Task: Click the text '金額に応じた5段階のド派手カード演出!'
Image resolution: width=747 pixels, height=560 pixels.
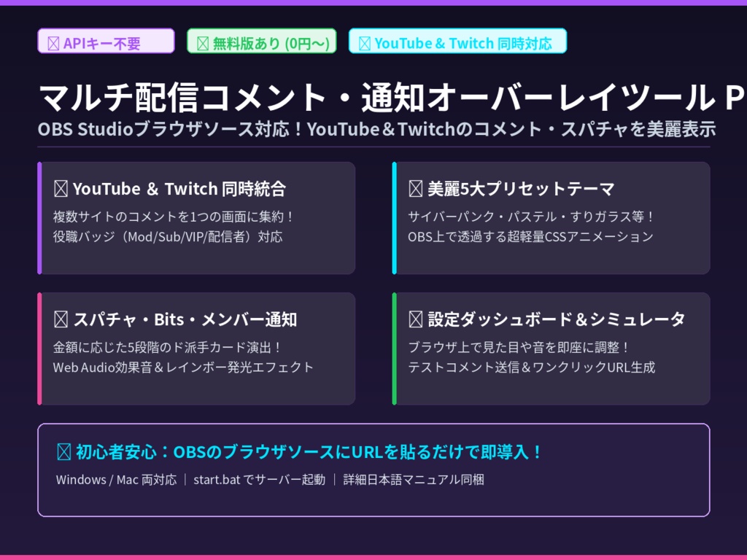Action: coord(167,347)
